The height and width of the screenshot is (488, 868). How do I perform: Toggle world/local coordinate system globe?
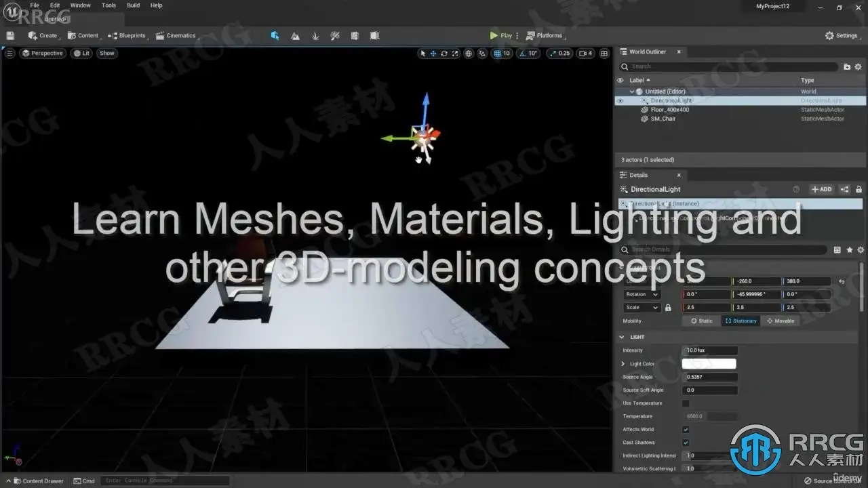coord(469,54)
